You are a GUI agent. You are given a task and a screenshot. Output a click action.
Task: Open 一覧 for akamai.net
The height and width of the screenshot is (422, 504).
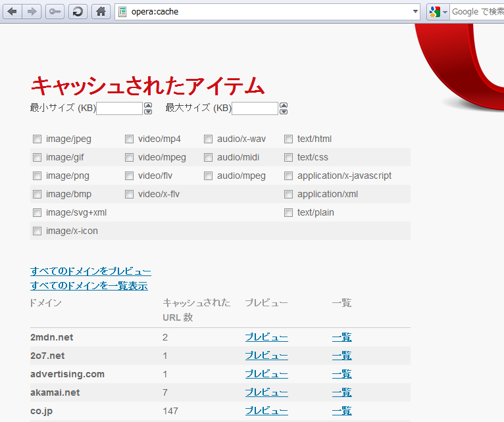pyautogui.click(x=341, y=392)
